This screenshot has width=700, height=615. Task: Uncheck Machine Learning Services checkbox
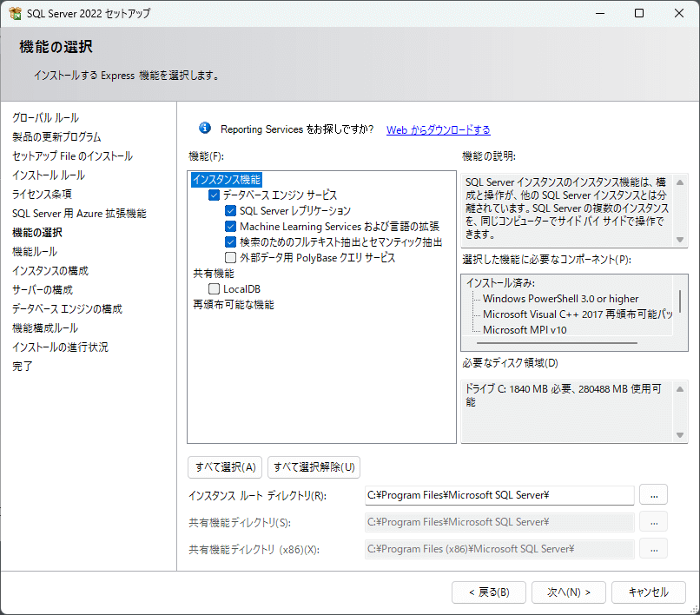click(230, 227)
